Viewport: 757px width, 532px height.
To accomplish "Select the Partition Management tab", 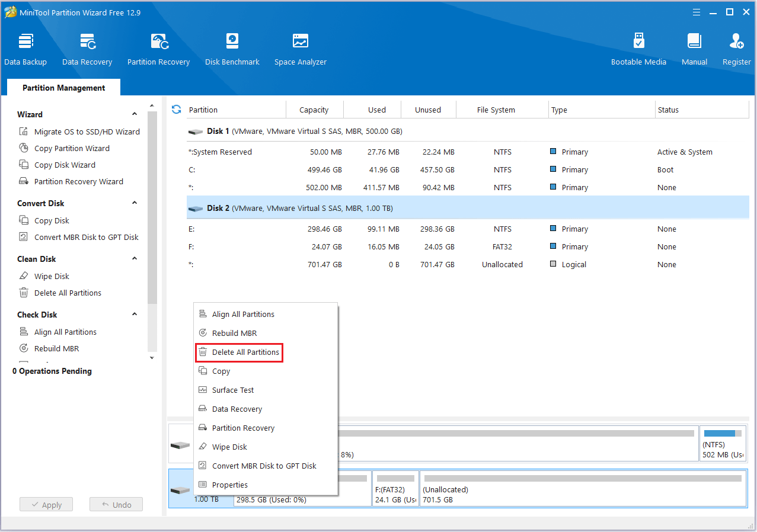I will [63, 88].
